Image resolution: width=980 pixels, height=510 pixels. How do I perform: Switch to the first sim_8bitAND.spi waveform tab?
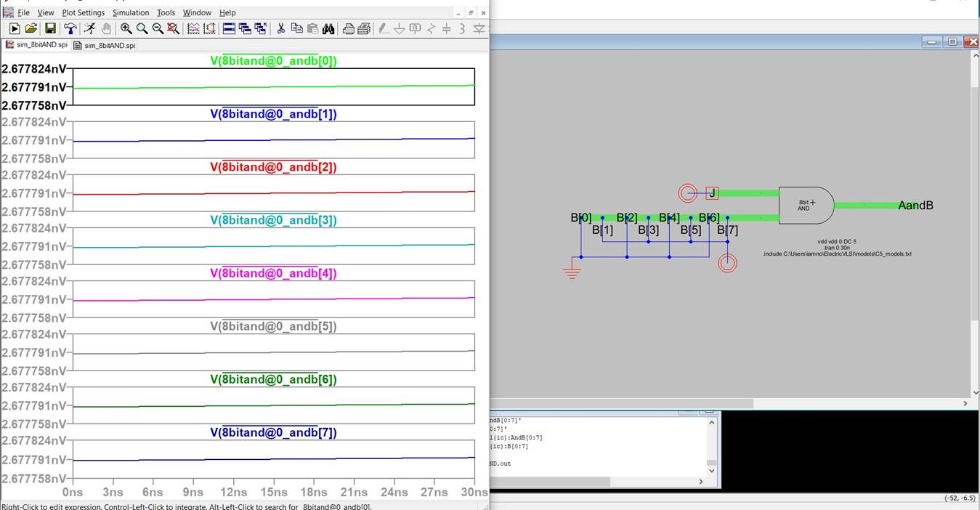36,44
